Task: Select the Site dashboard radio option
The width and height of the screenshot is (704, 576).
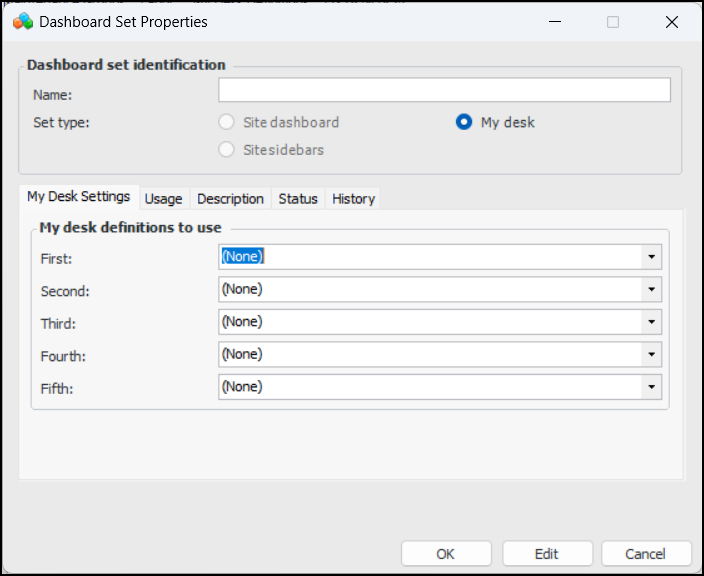Action: click(227, 122)
